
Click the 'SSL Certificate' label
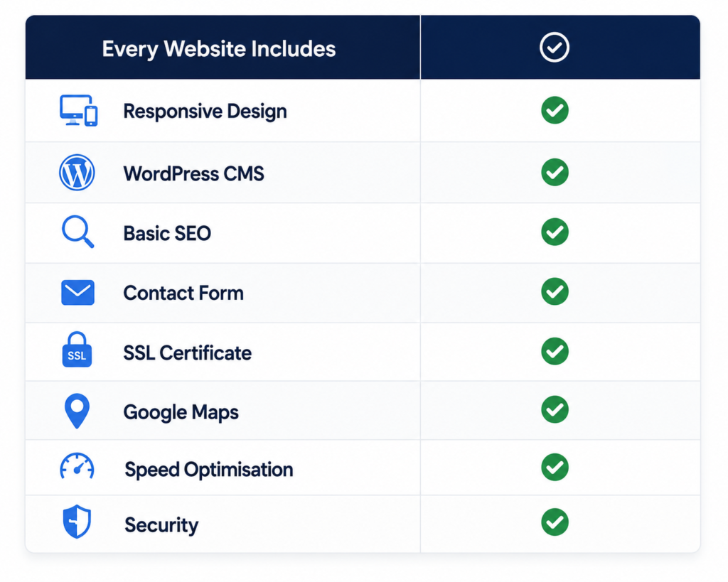point(188,353)
